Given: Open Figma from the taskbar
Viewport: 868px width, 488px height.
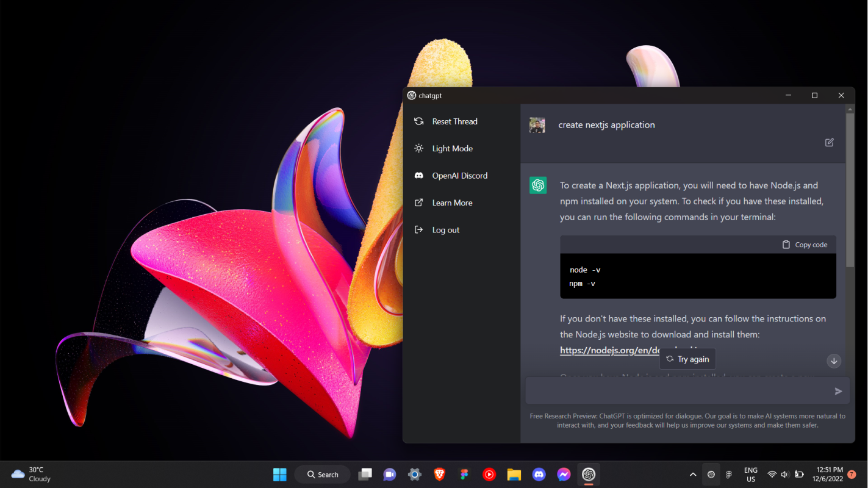Looking at the screenshot, I should [x=464, y=475].
